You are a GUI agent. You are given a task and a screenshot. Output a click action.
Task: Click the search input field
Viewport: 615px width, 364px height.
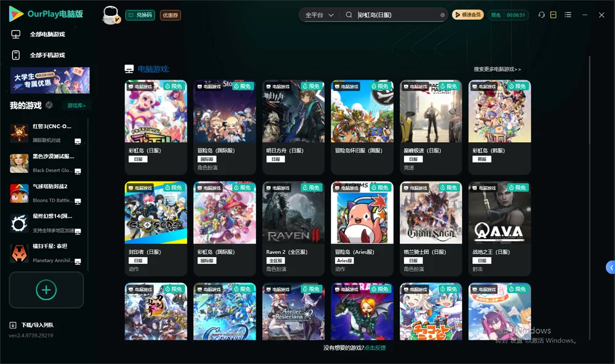pos(397,15)
